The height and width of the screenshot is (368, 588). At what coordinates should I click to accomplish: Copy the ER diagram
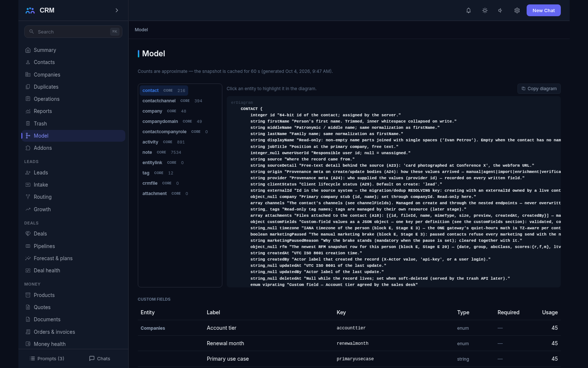(539, 89)
